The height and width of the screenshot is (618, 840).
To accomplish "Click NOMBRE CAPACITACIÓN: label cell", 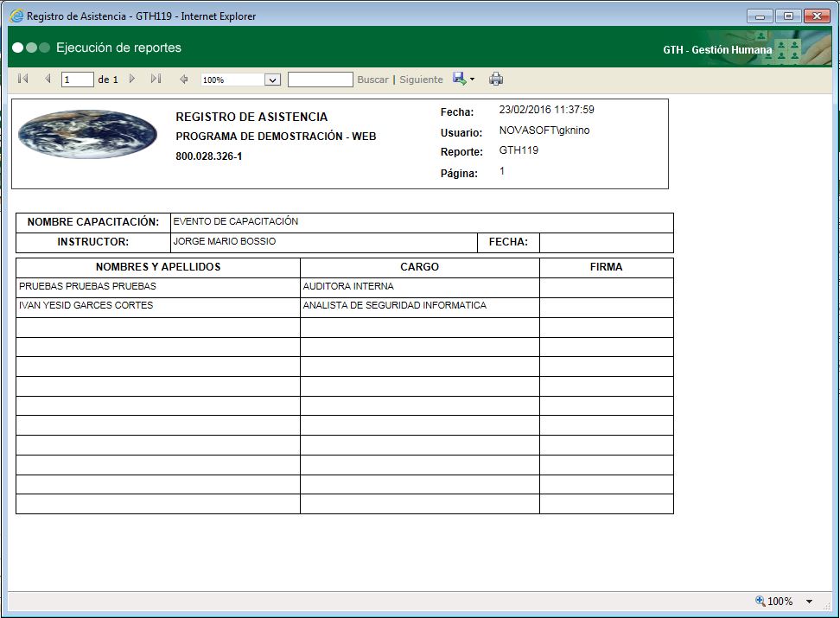I will [x=93, y=223].
